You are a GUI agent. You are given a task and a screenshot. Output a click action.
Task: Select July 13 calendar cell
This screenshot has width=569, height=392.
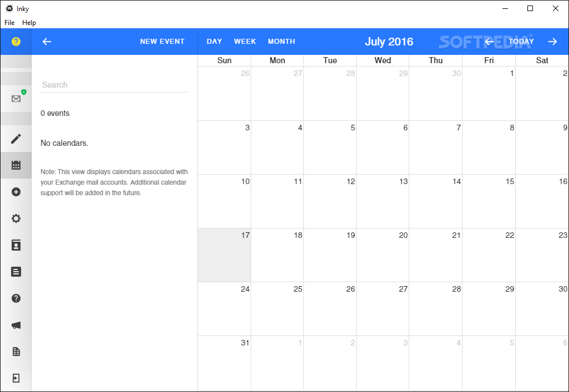point(383,201)
